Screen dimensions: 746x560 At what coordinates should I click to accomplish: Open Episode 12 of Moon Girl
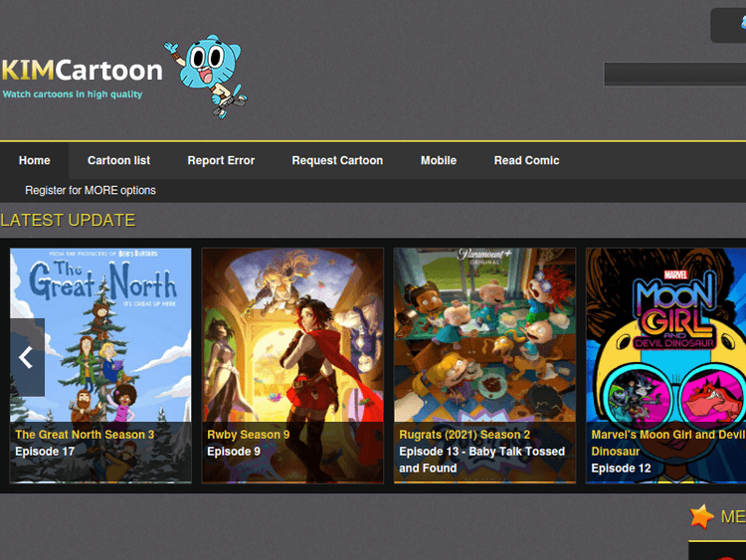(621, 468)
